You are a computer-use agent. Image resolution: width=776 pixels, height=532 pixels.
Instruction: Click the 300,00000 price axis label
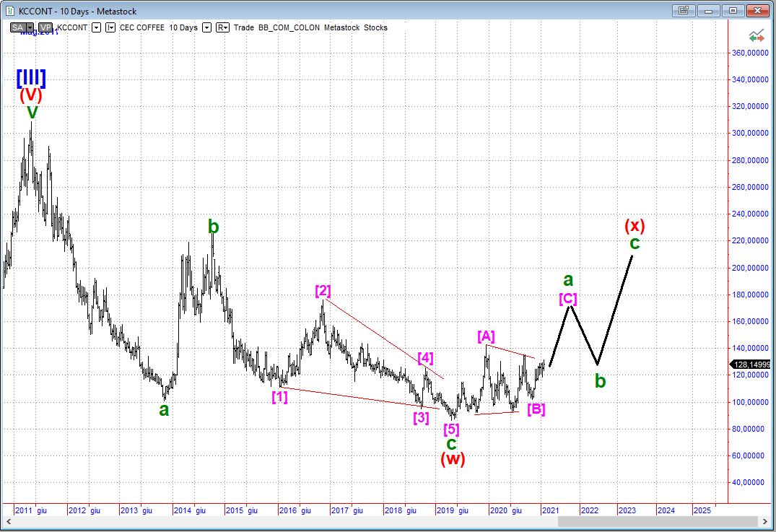pyautogui.click(x=750, y=133)
